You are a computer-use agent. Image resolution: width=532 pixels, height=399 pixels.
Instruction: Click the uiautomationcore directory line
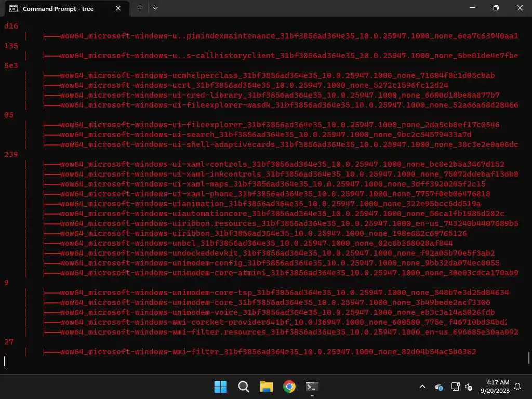pos(282,214)
